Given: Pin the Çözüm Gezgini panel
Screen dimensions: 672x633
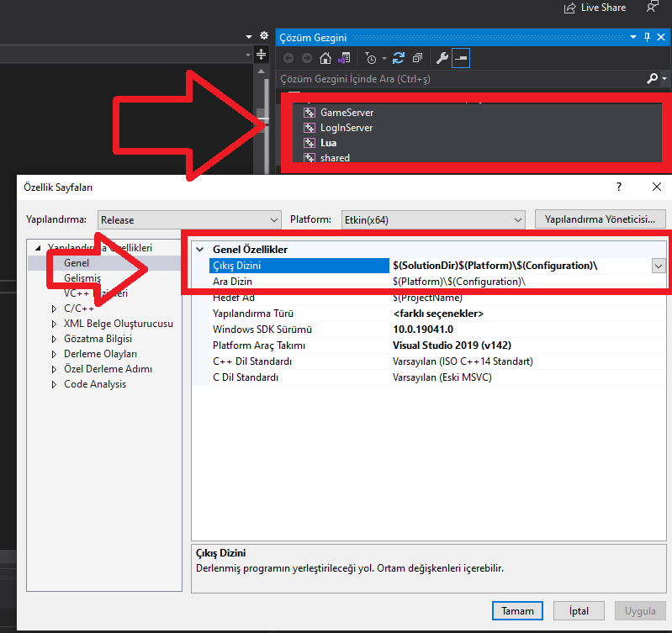Looking at the screenshot, I should pos(647,37).
